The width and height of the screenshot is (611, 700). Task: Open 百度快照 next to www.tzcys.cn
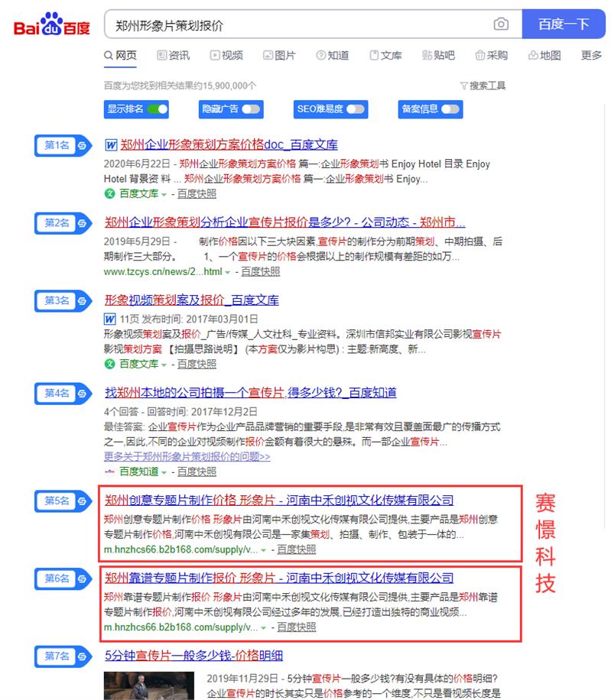(261, 271)
